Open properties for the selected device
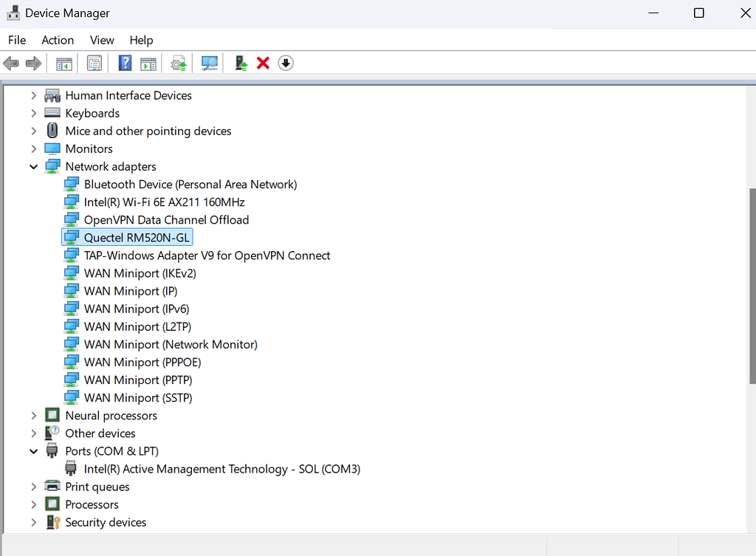 94,63
